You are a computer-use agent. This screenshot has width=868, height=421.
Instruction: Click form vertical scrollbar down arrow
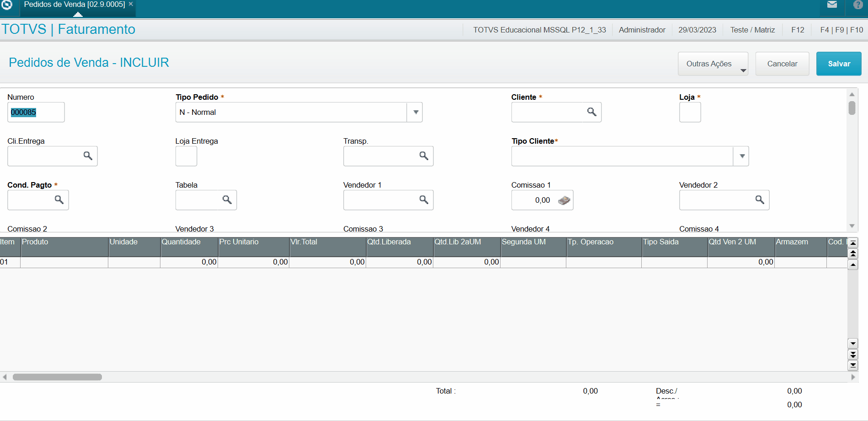coord(852,226)
